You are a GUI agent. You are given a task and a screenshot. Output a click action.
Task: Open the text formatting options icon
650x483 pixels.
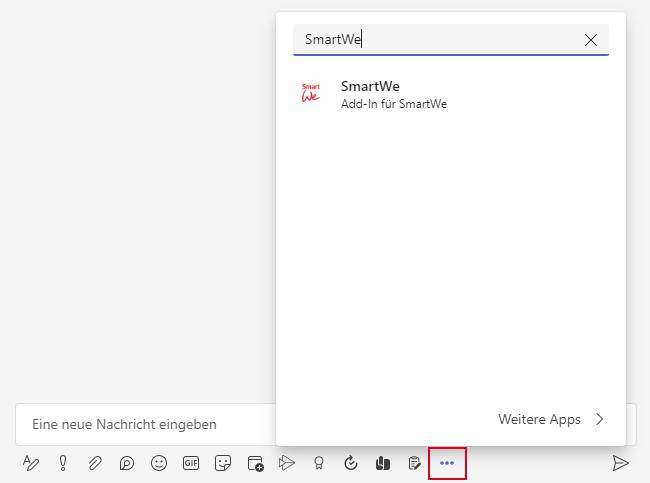[30, 463]
